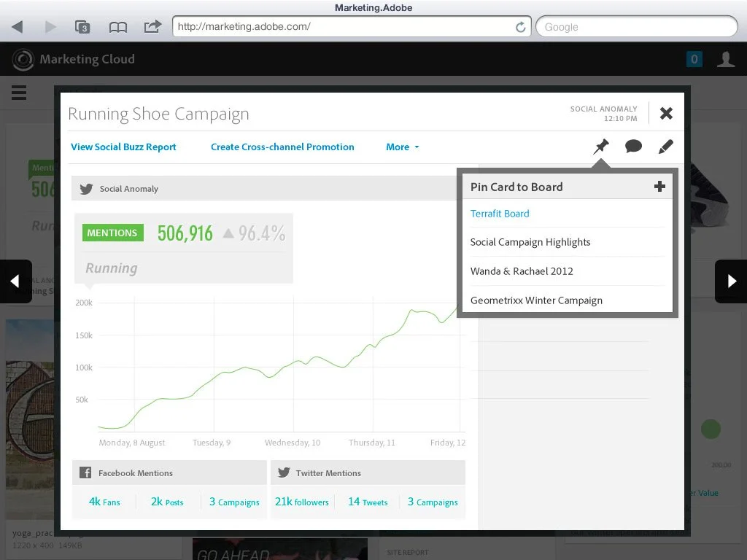Click the Pin Card to Board header
The width and height of the screenshot is (747, 560).
tap(516, 187)
